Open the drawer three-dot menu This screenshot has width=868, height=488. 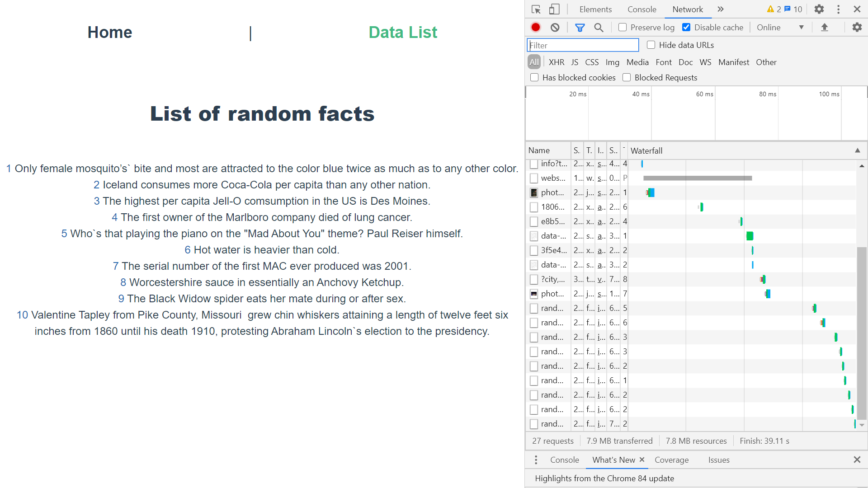(536, 460)
